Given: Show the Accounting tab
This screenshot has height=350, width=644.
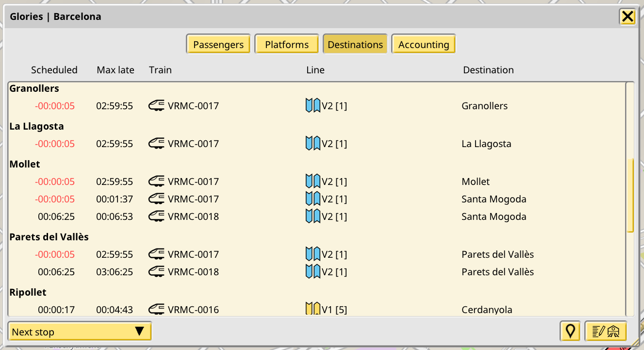Looking at the screenshot, I should pos(424,45).
